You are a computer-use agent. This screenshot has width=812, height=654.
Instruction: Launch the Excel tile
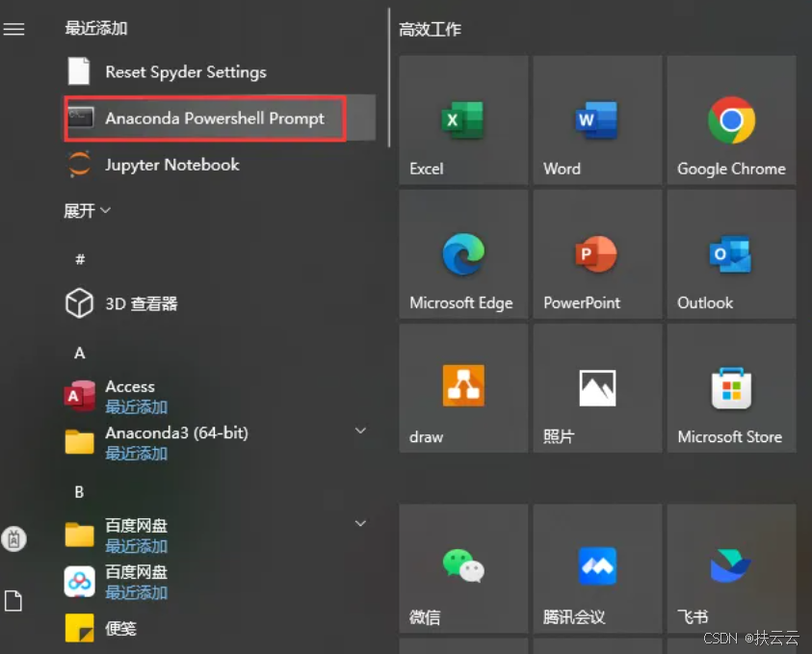(463, 119)
